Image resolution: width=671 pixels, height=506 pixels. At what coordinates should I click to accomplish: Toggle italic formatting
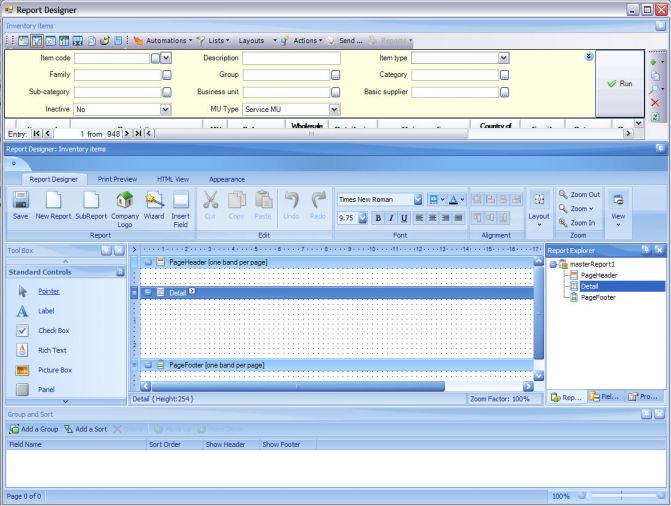(x=391, y=218)
